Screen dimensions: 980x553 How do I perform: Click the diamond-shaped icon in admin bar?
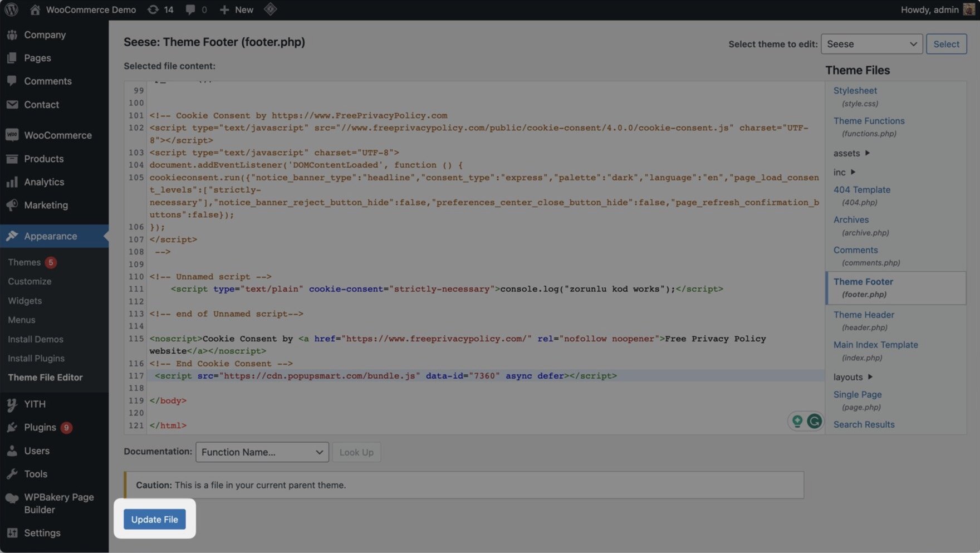click(x=270, y=9)
